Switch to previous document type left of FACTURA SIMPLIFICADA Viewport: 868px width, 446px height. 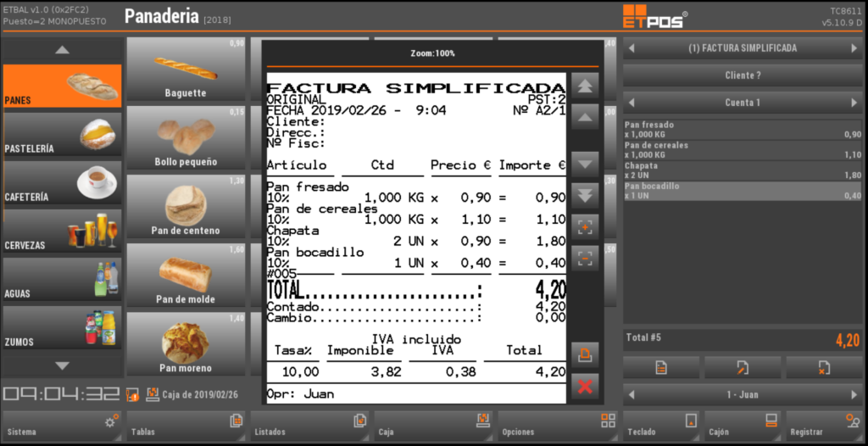[632, 49]
